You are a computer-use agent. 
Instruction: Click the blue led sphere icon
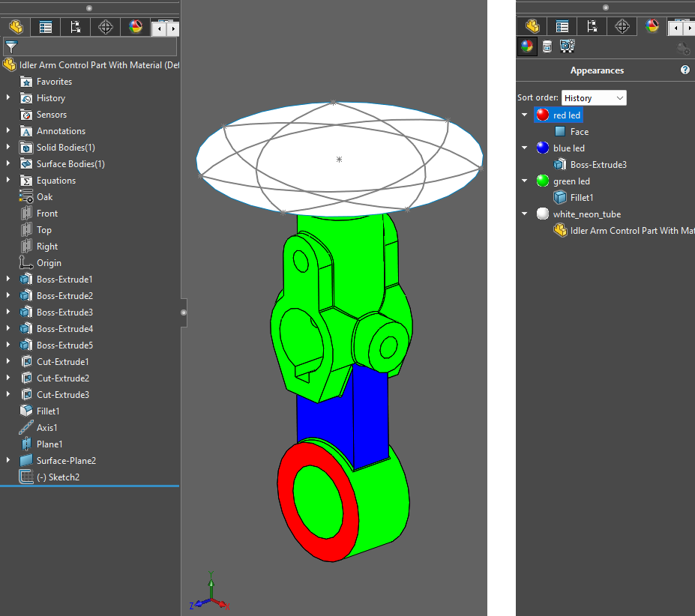click(541, 148)
